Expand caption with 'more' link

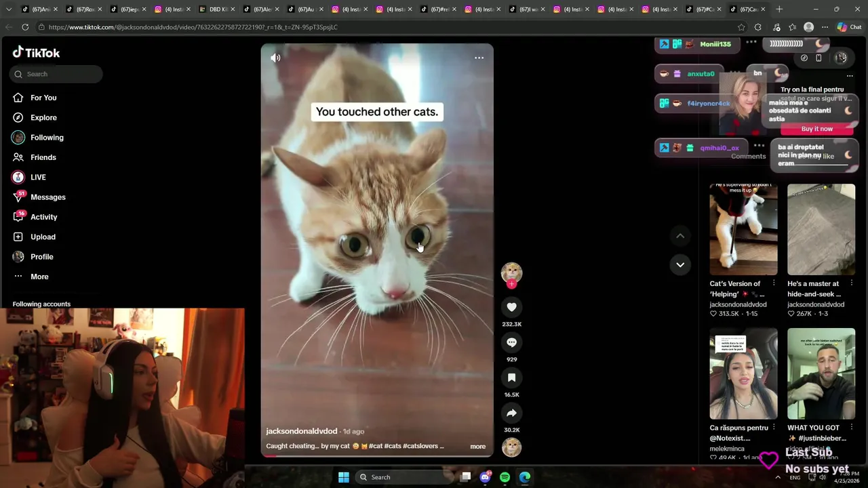pyautogui.click(x=477, y=446)
